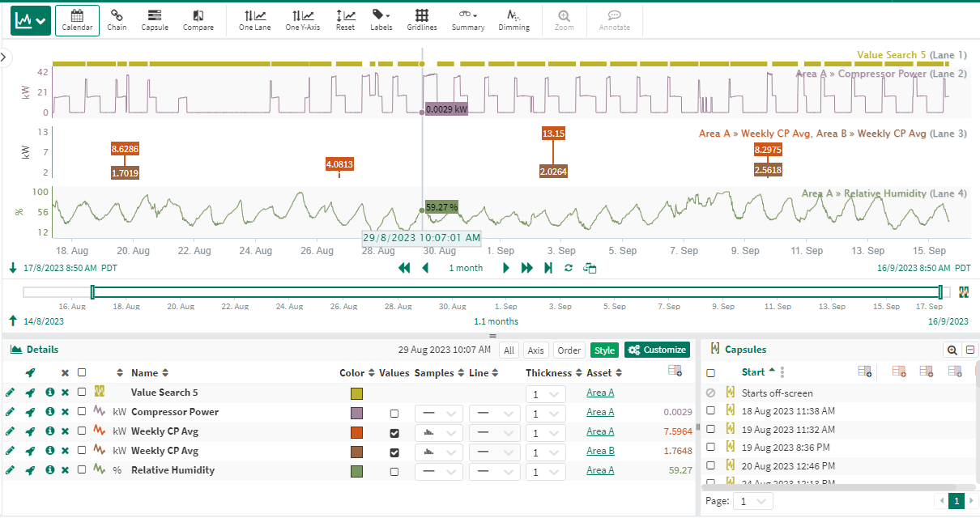Enable Values checkbox for Compressor Power
Viewport: 980px width, 518px height.
click(394, 413)
